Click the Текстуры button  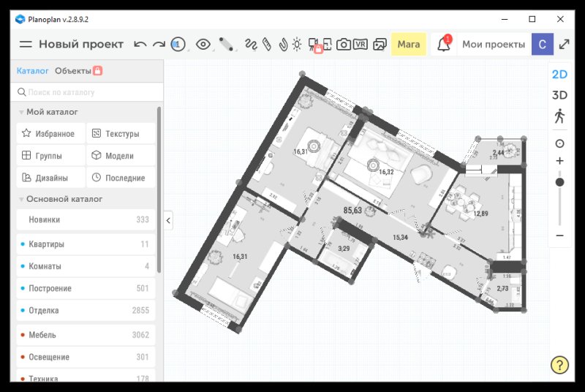121,134
